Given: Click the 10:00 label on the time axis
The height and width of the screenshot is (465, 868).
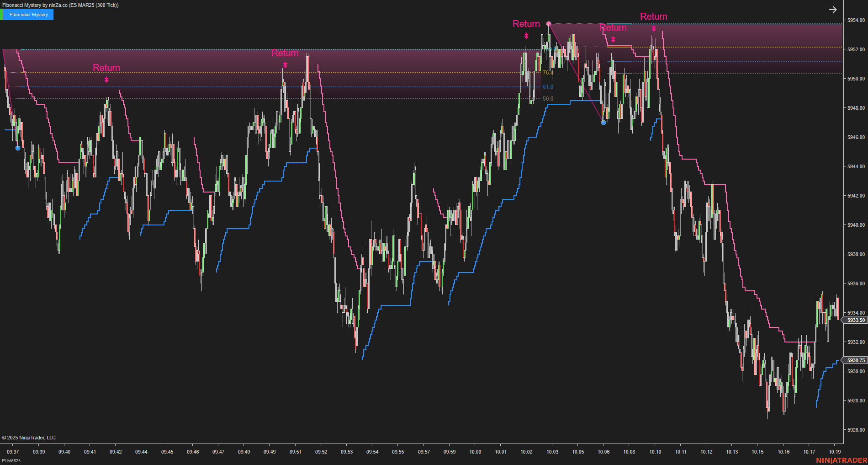Looking at the screenshot, I should [x=475, y=452].
